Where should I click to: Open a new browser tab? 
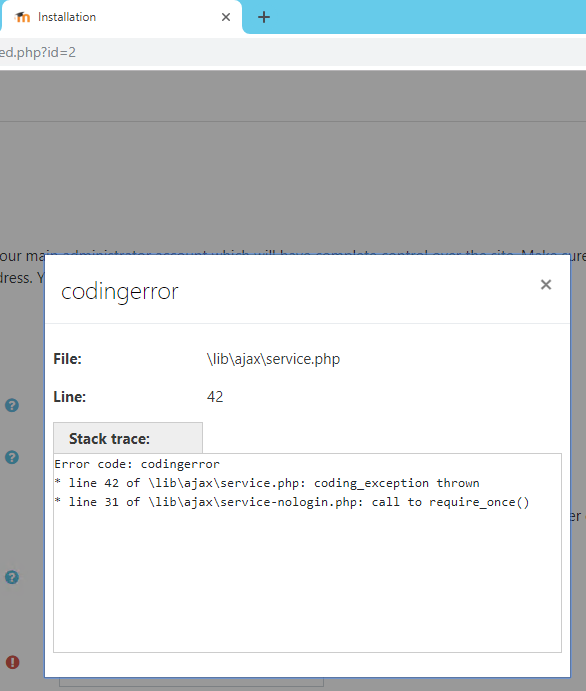[263, 17]
